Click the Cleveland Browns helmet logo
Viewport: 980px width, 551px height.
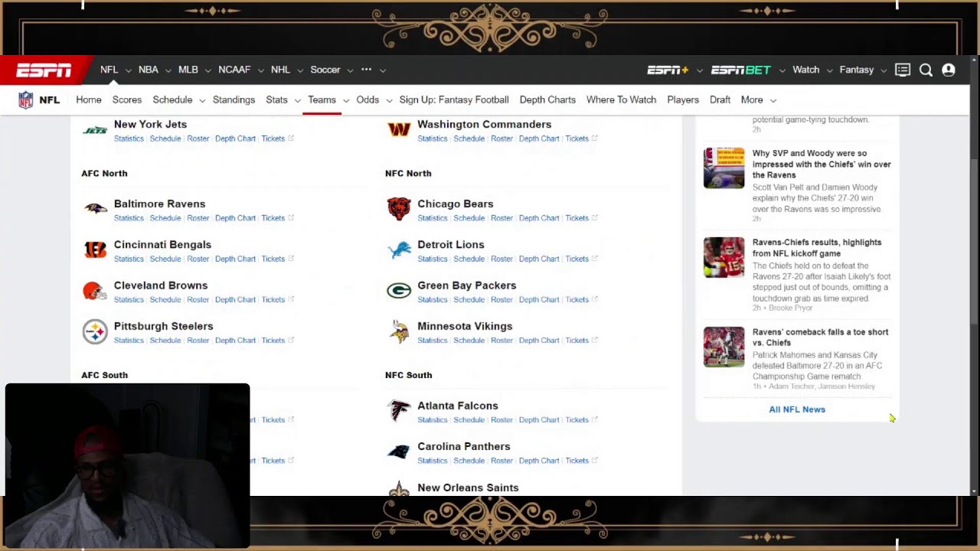pos(93,291)
